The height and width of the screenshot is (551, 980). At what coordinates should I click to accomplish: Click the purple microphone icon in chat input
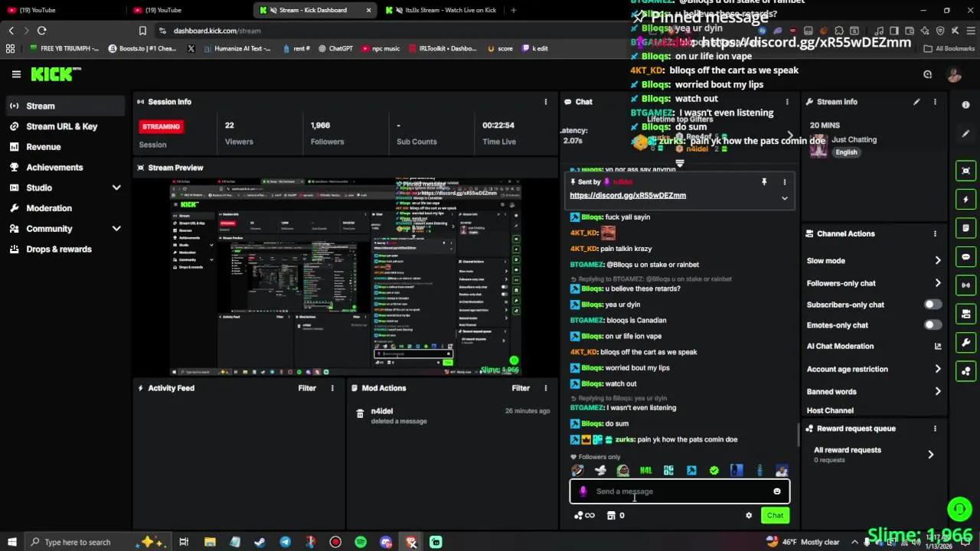tap(583, 491)
